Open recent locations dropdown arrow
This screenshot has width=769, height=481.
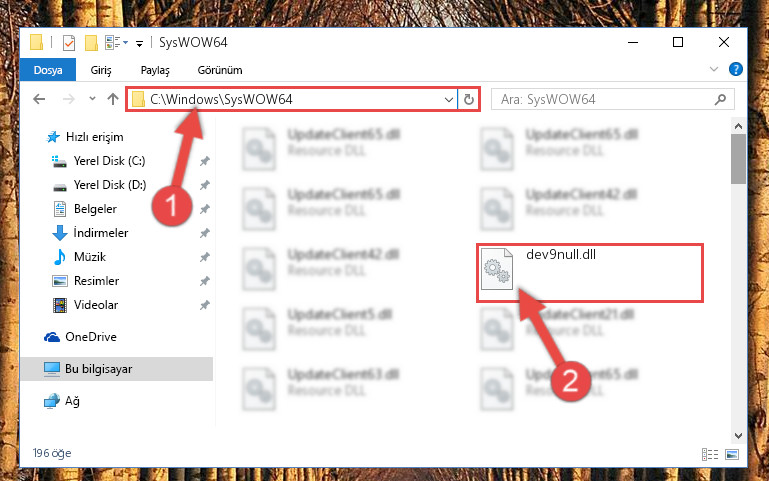[x=92, y=99]
